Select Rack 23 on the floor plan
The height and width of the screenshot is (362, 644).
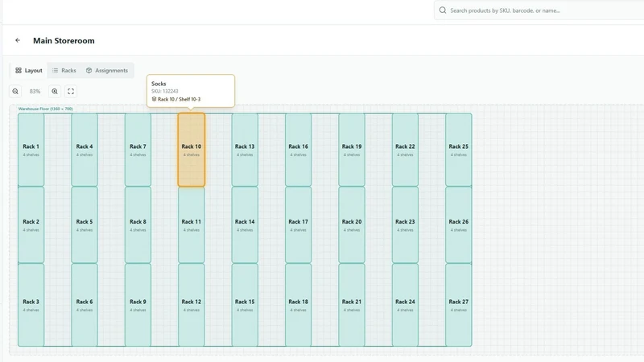(405, 225)
